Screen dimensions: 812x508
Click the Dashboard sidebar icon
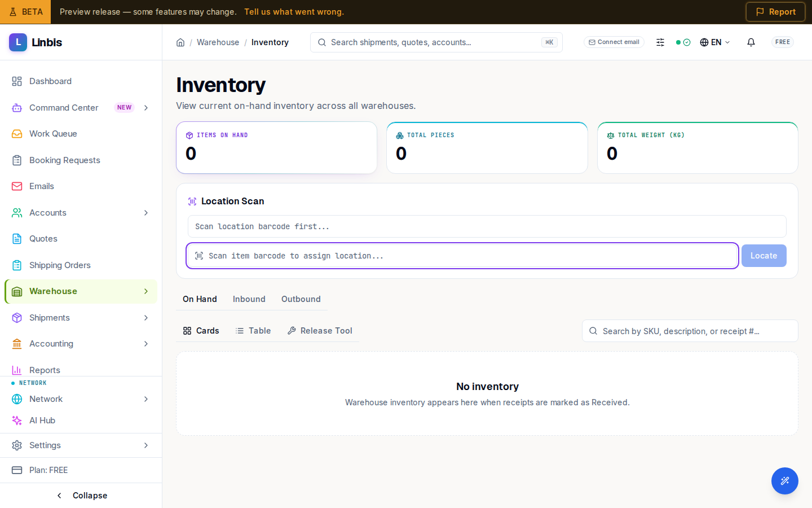click(17, 81)
